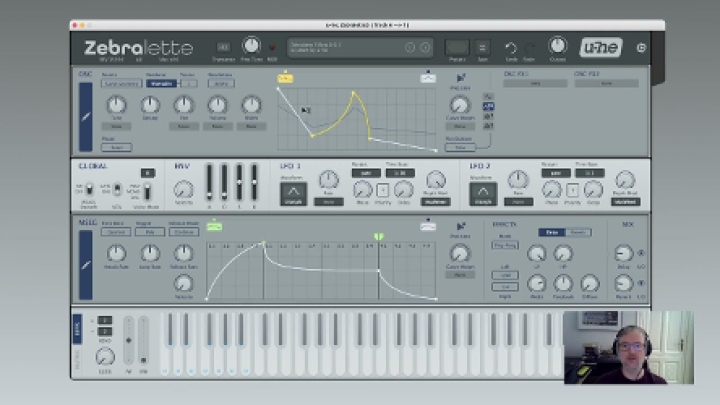Open MSEG editor via blue pencil bar
The height and width of the screenshot is (405, 720).
coord(85,265)
